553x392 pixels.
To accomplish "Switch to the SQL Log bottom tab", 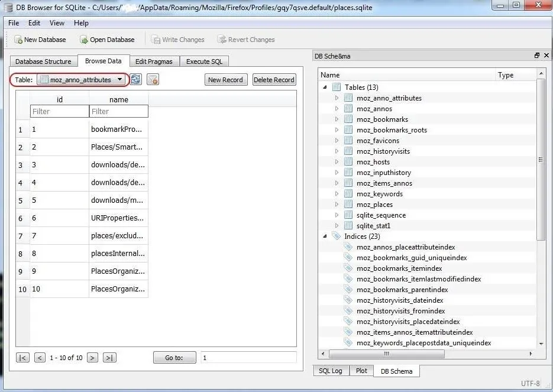I will pos(331,371).
